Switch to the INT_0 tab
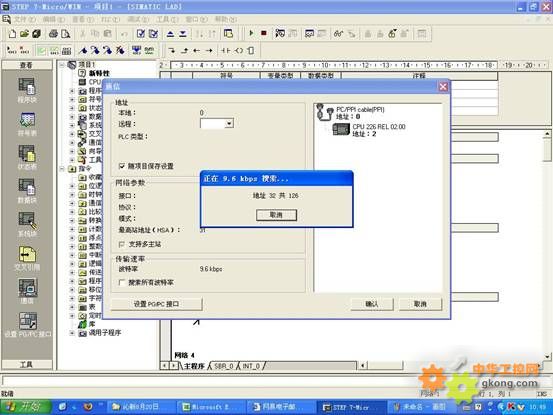 251,366
